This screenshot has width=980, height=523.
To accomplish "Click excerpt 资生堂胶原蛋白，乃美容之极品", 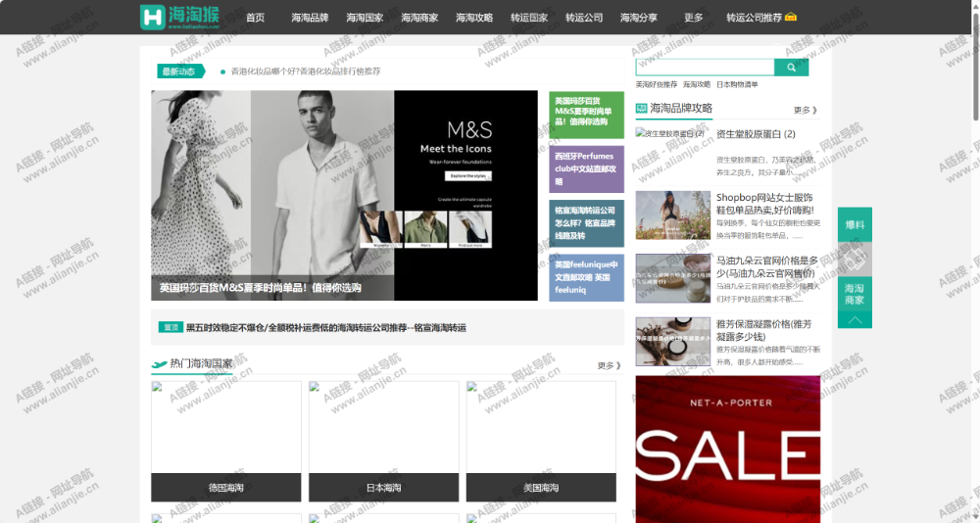I will pyautogui.click(x=764, y=166).
